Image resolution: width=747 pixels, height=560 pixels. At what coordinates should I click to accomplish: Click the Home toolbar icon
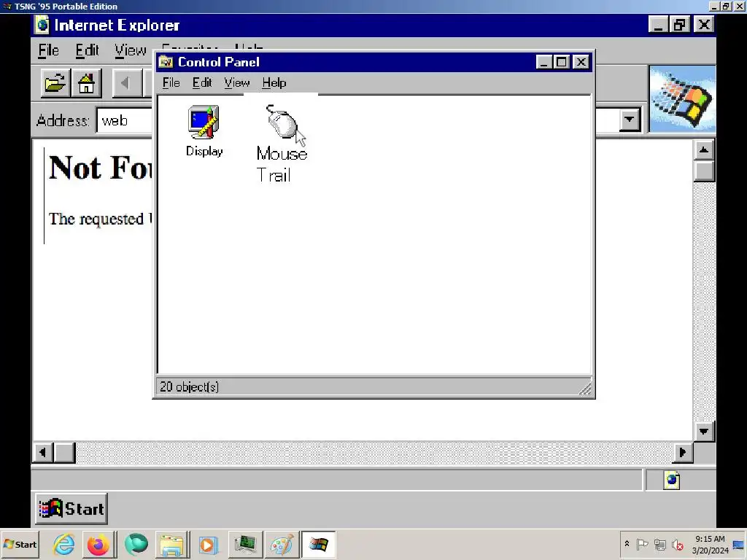coord(86,83)
